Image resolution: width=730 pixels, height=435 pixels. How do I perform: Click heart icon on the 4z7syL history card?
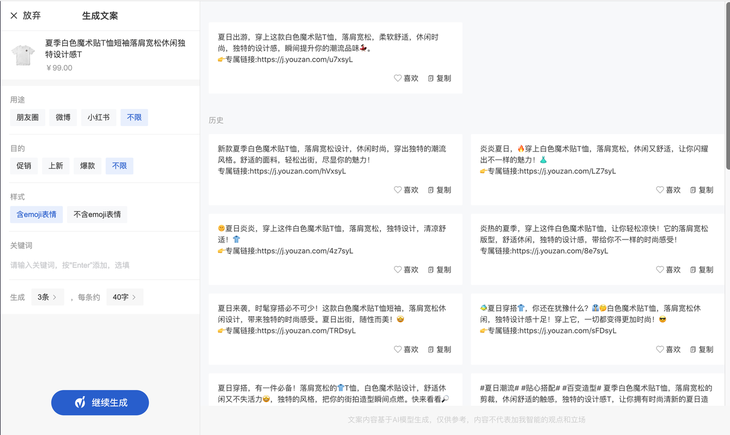(x=398, y=269)
